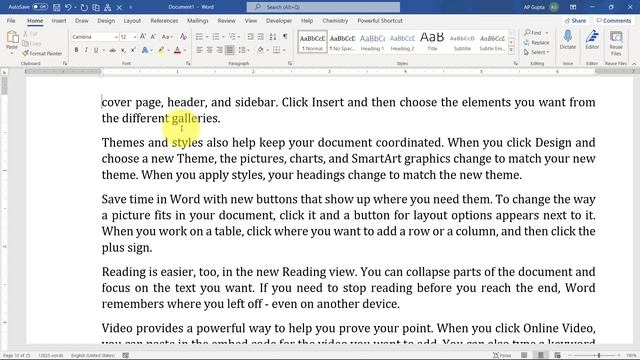Collapse the ribbon with the chevron
The width and height of the screenshot is (640, 360).
(x=634, y=64)
